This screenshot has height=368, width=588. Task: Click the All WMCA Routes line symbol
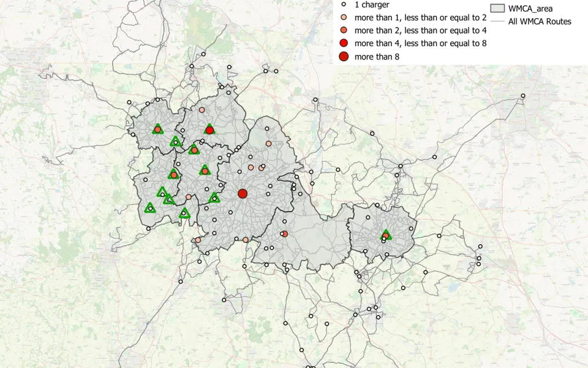(x=497, y=22)
